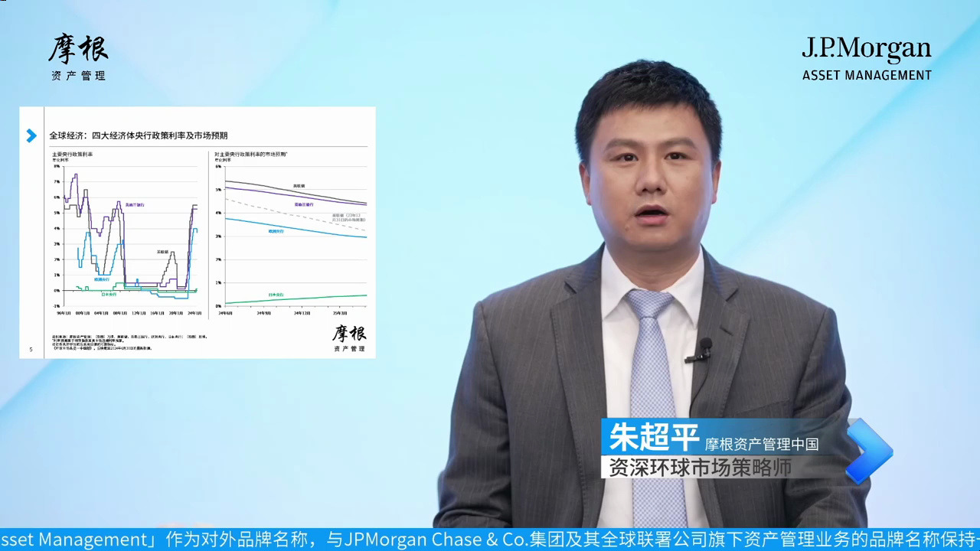The height and width of the screenshot is (551, 980).
Task: Click the 英格兰银行 label in left chart
Action: pyautogui.click(x=135, y=205)
